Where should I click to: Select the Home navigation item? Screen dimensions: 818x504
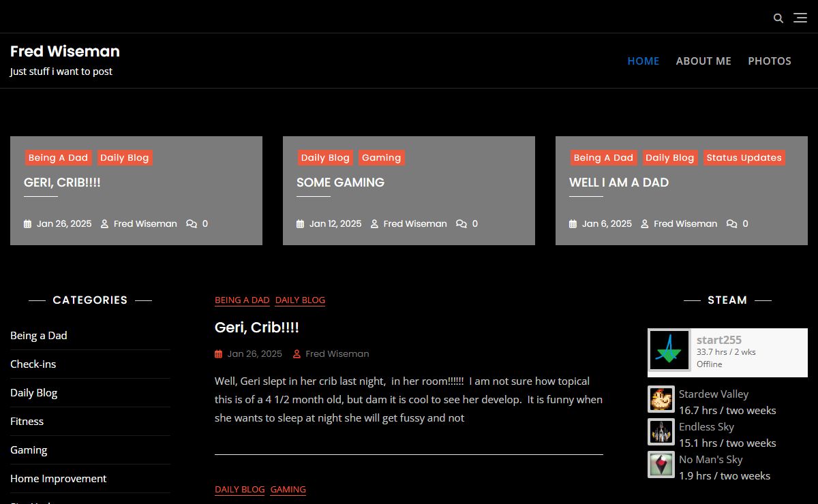643,61
